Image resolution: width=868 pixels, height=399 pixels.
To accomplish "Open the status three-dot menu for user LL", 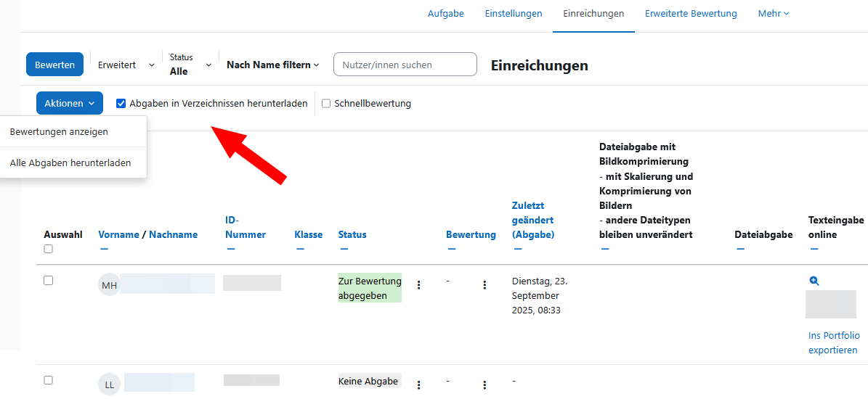I will click(x=418, y=384).
